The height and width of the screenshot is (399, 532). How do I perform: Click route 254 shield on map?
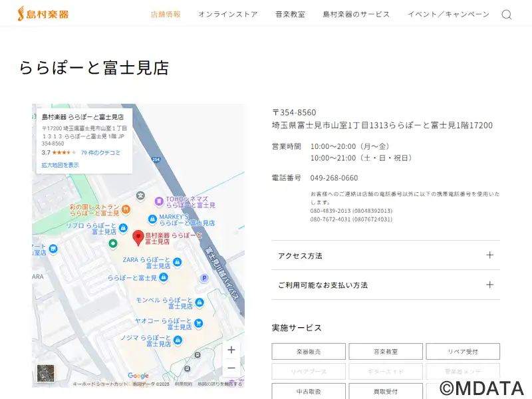(x=156, y=160)
